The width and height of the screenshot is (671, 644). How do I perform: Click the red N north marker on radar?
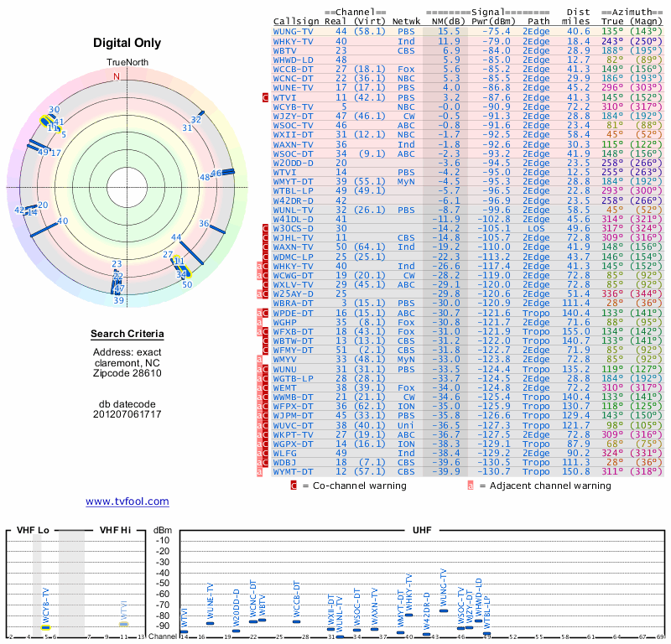[117, 76]
